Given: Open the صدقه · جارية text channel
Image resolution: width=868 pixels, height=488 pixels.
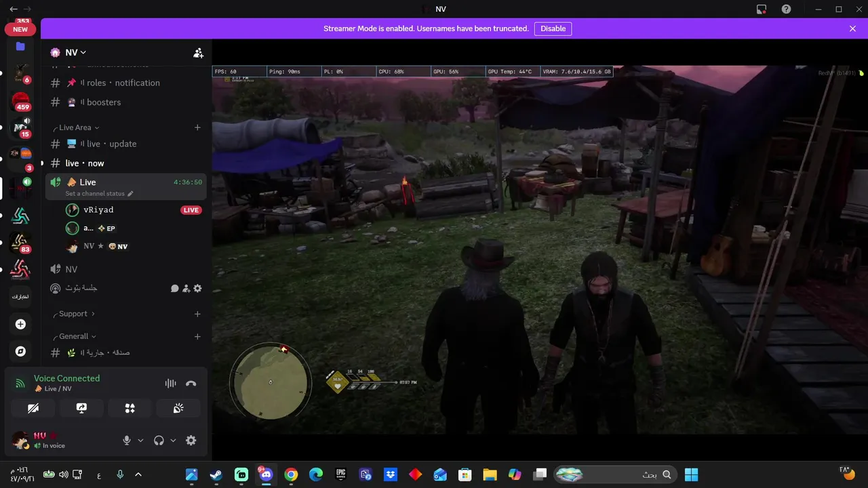Looking at the screenshot, I should 126,352.
